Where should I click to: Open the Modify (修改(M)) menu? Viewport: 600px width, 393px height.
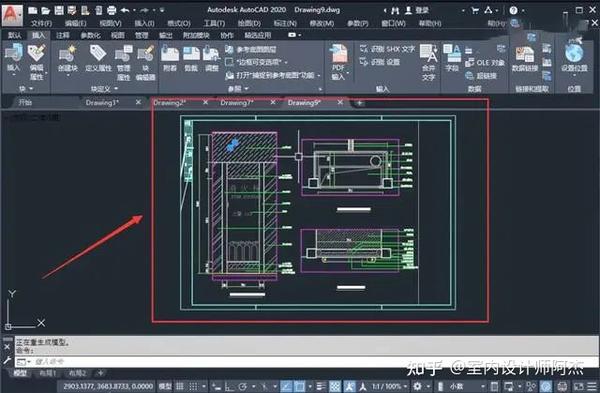tap(321, 23)
